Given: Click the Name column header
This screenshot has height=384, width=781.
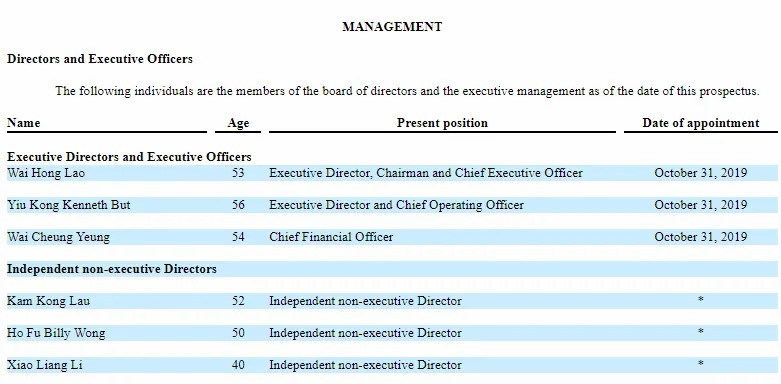Looking at the screenshot, I should [23, 123].
